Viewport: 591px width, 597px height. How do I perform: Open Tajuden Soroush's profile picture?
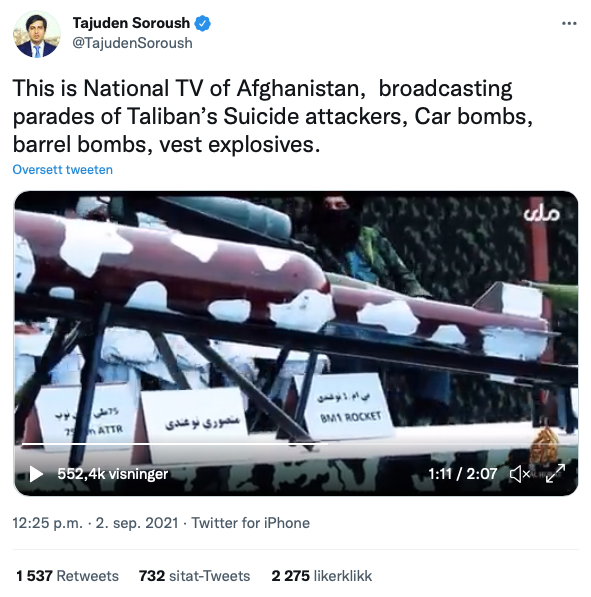37,34
